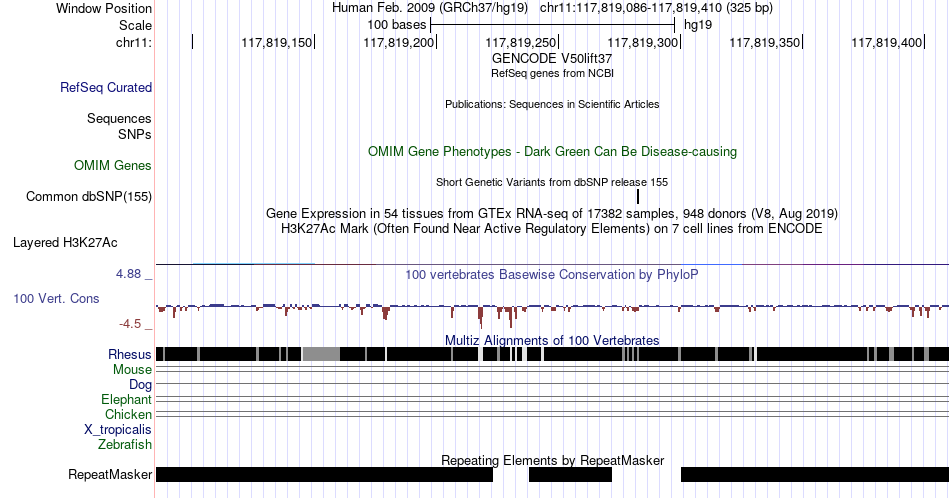This screenshot has width=950, height=498.
Task: Click the Rhesus alignment label
Action: tap(130, 354)
